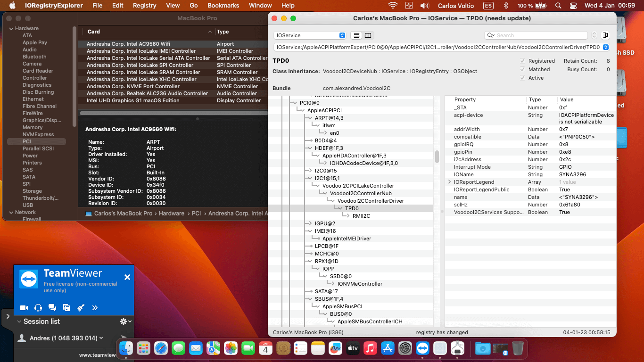The height and width of the screenshot is (362, 644).
Task: Open the IORegistryExplorer application menu
Action: click(x=53, y=6)
